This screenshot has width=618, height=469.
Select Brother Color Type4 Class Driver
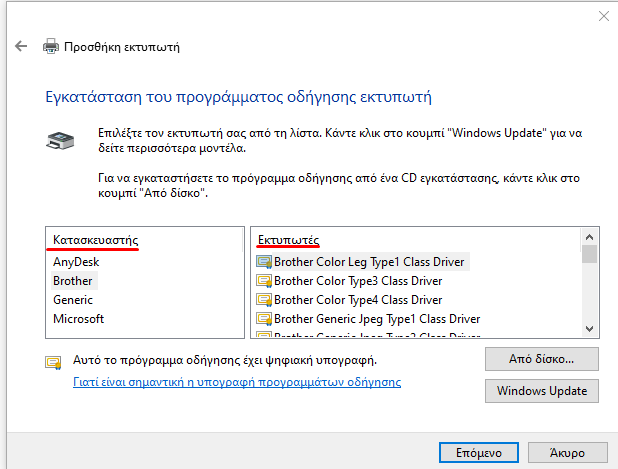click(358, 300)
